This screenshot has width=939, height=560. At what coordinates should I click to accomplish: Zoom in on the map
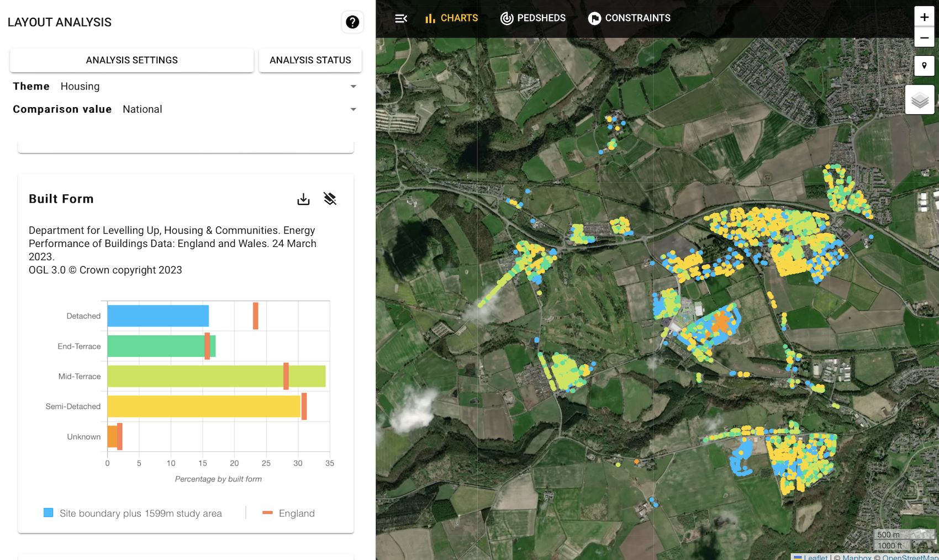point(924,17)
